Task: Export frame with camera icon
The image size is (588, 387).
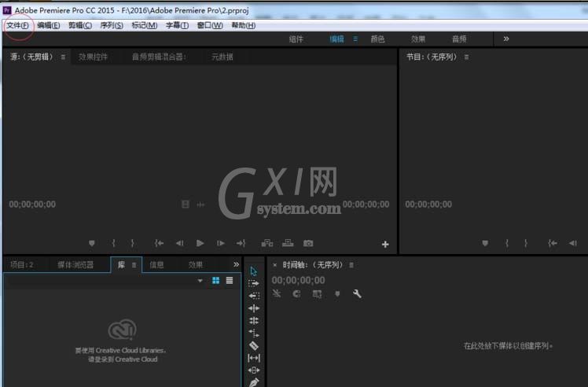Action: [308, 243]
